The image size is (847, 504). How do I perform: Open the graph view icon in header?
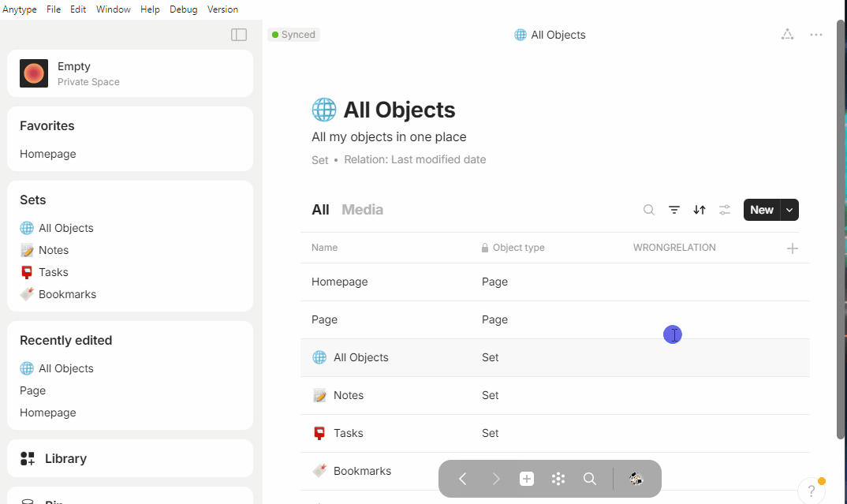[787, 35]
